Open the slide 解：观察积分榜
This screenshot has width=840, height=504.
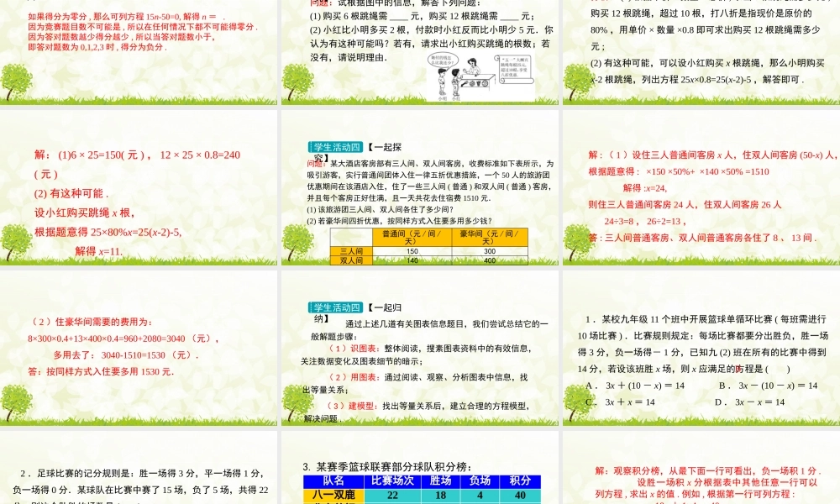pyautogui.click(x=701, y=468)
